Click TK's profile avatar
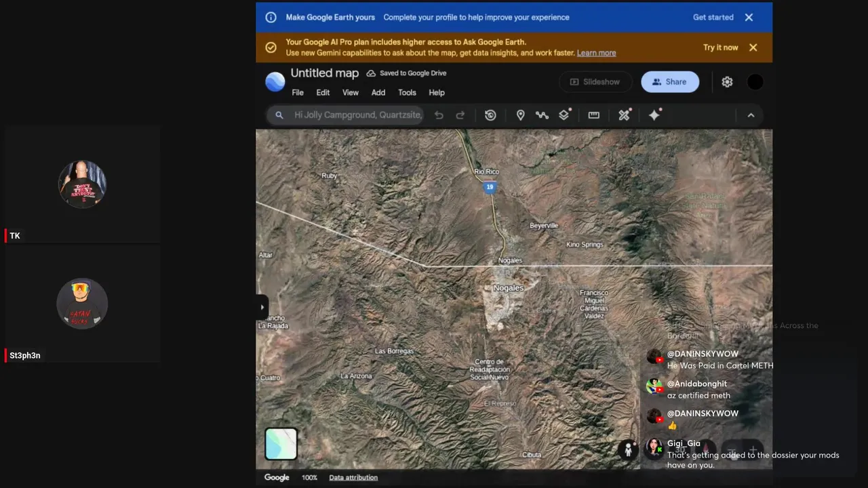 point(82,184)
